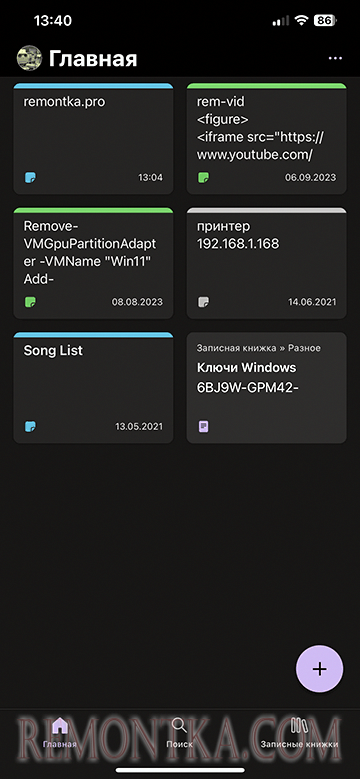
Task: Open the Song List note
Action: 93,388
